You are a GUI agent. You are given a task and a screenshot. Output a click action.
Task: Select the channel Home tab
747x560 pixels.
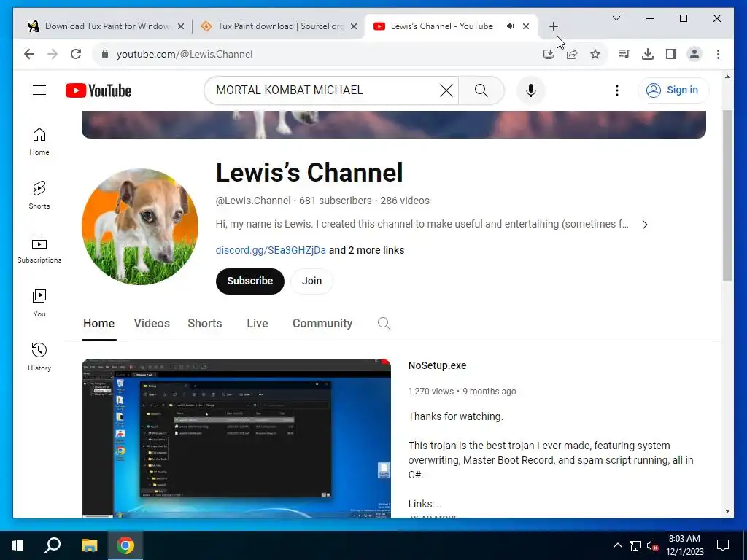pos(98,323)
